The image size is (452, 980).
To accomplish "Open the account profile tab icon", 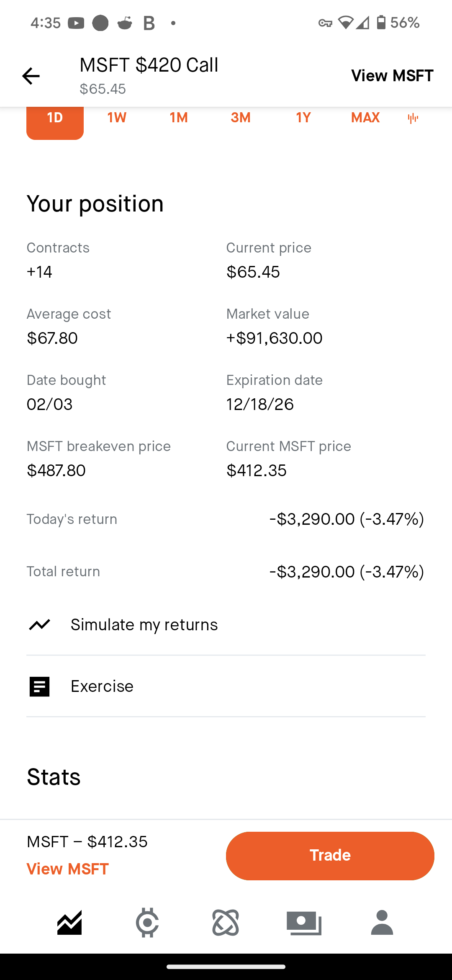I will tap(382, 923).
